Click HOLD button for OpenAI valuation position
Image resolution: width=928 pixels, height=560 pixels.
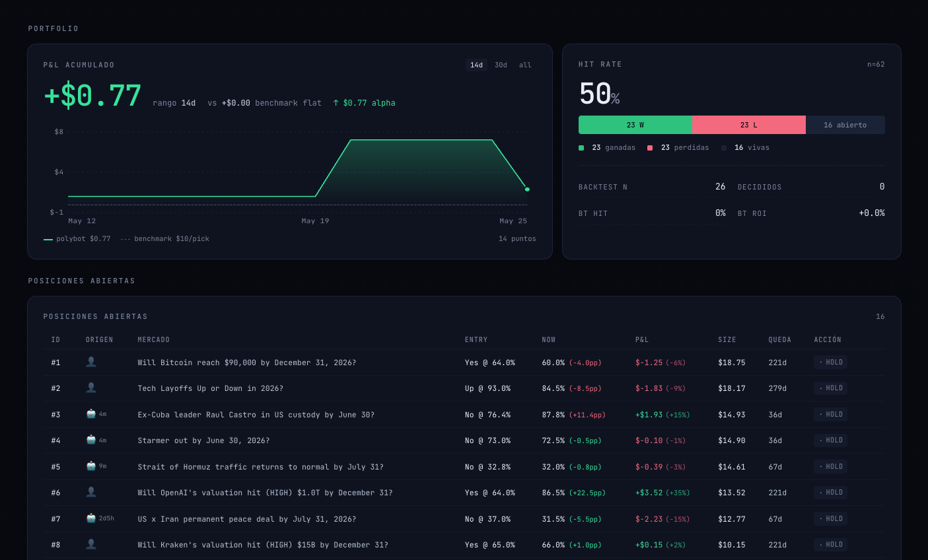point(831,492)
